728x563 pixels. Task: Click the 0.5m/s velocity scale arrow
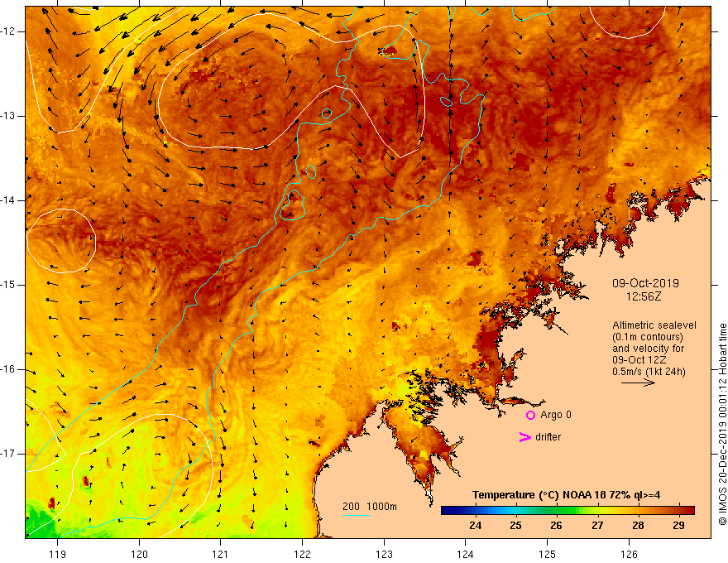(638, 383)
